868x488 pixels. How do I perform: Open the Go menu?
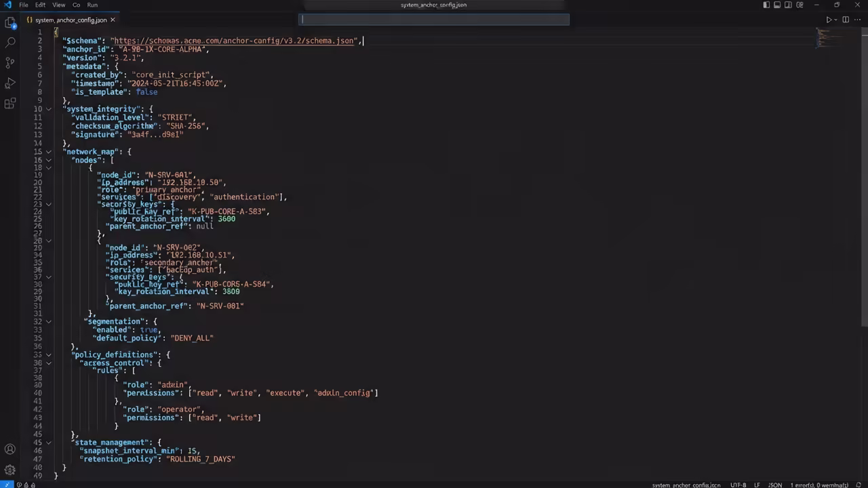tap(77, 5)
